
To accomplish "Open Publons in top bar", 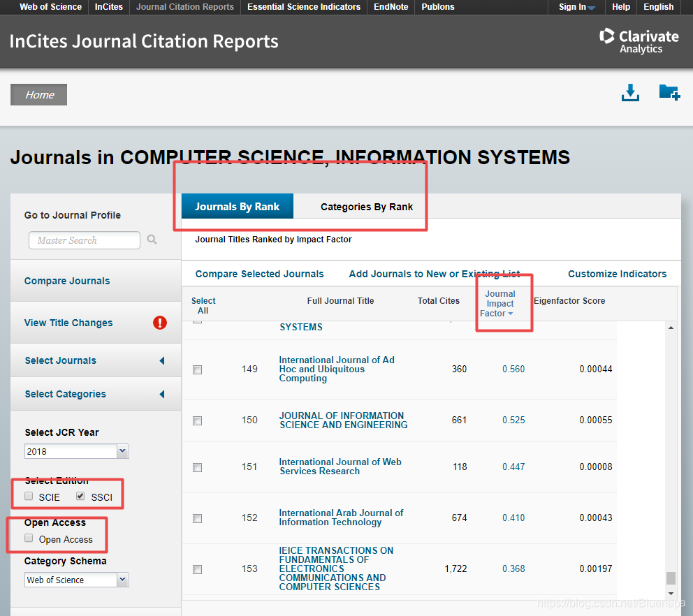I will [x=438, y=7].
